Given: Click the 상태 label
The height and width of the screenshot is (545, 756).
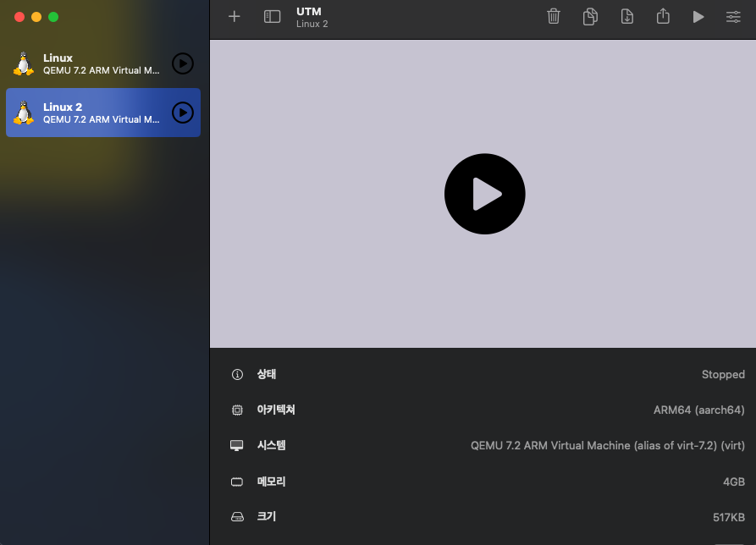Looking at the screenshot, I should [267, 374].
